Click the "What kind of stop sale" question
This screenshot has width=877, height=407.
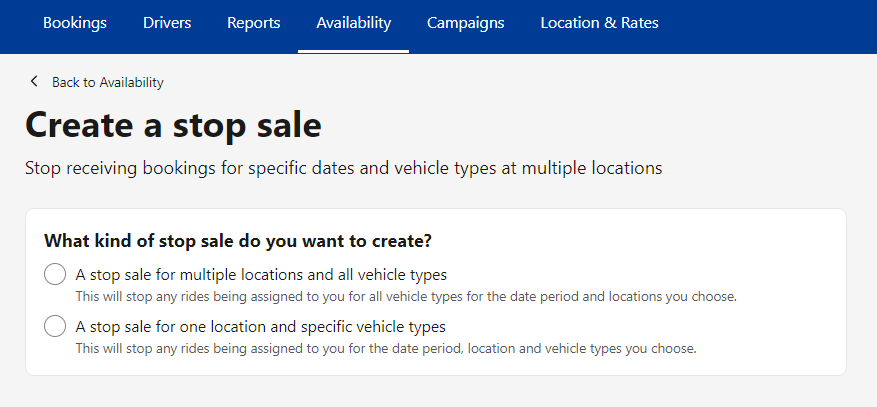[x=238, y=242]
